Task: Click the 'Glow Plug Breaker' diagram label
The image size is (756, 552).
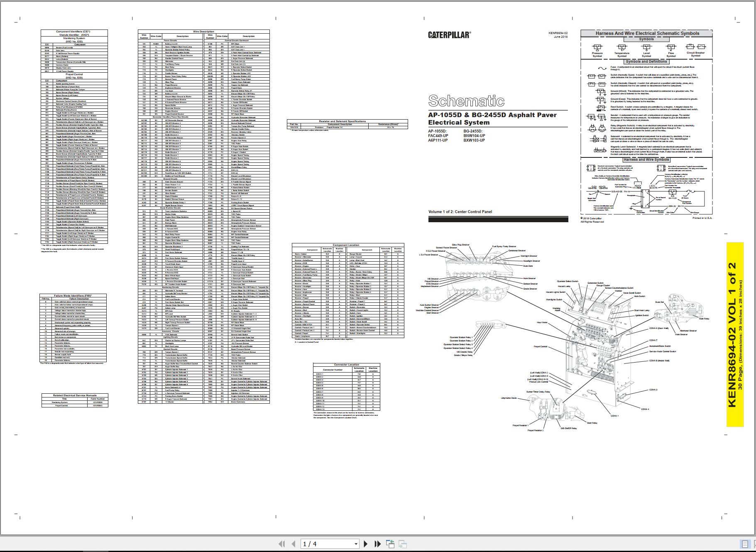Action: [x=460, y=245]
